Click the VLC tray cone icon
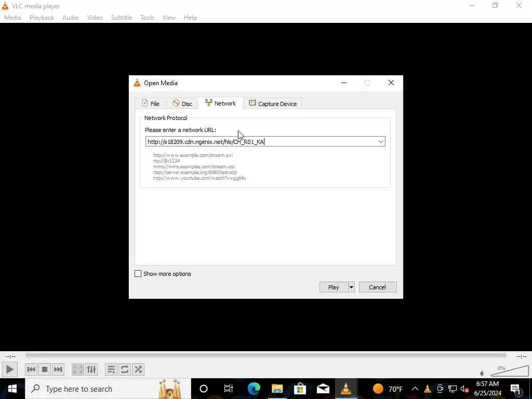The height and width of the screenshot is (399, 532). coord(428,389)
